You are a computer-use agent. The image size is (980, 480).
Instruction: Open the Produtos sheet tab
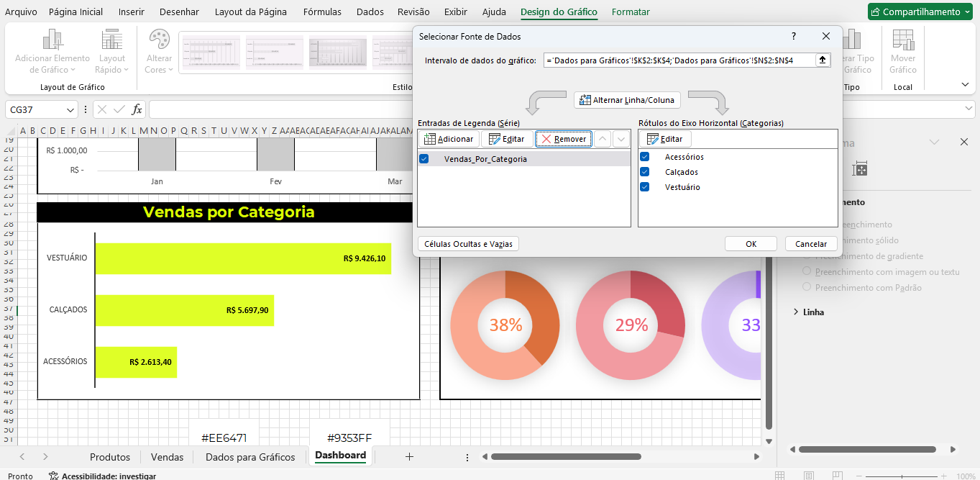pos(110,457)
